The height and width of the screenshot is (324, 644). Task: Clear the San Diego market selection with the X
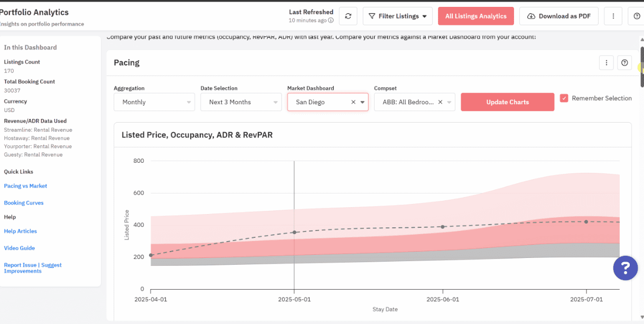coord(353,101)
